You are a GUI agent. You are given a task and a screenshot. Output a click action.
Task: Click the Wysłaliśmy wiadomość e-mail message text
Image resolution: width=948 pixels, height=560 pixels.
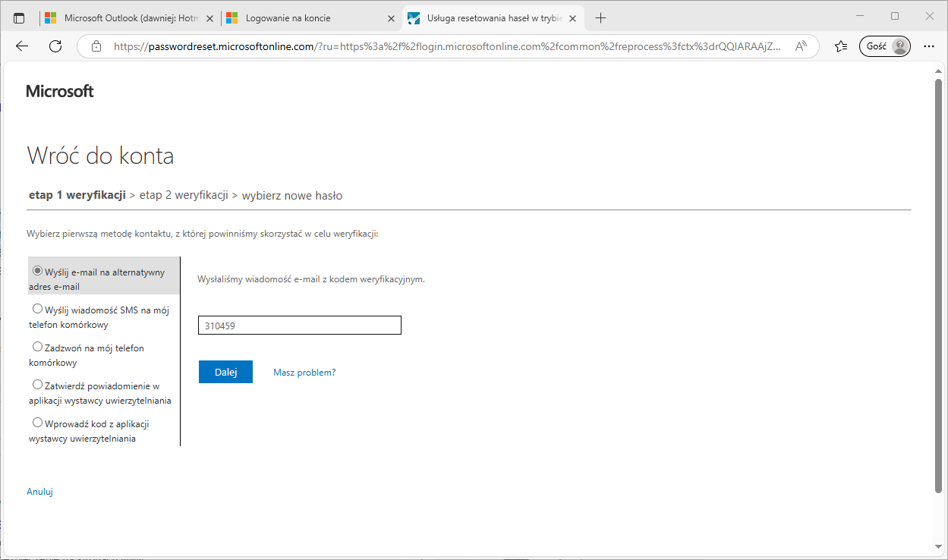point(311,279)
